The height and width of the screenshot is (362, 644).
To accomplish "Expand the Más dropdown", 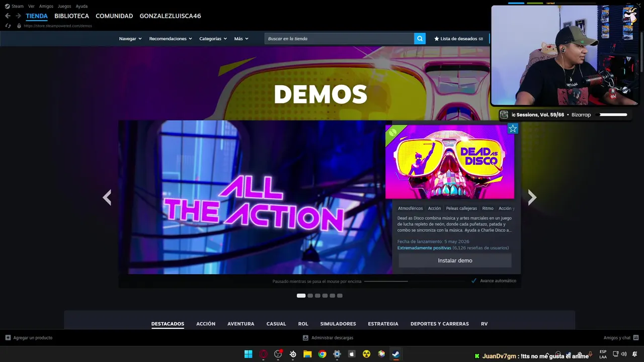I will pyautogui.click(x=241, y=39).
